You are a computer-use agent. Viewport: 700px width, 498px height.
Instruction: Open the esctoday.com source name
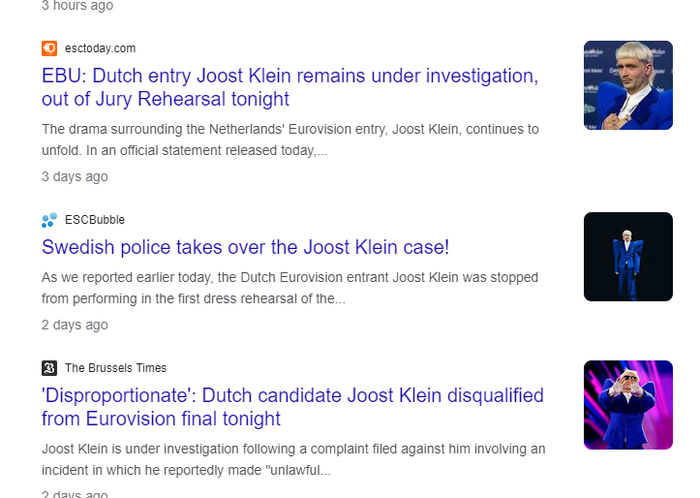click(100, 48)
